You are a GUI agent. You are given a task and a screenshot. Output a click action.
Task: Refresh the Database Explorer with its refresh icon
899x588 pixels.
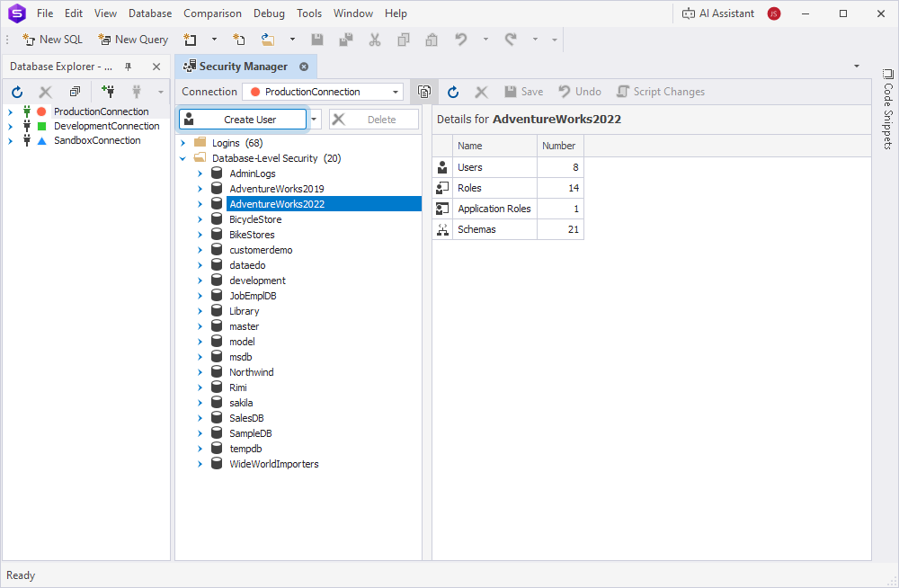[16, 91]
